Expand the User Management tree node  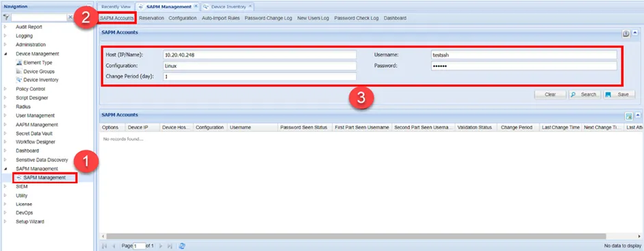[5, 116]
